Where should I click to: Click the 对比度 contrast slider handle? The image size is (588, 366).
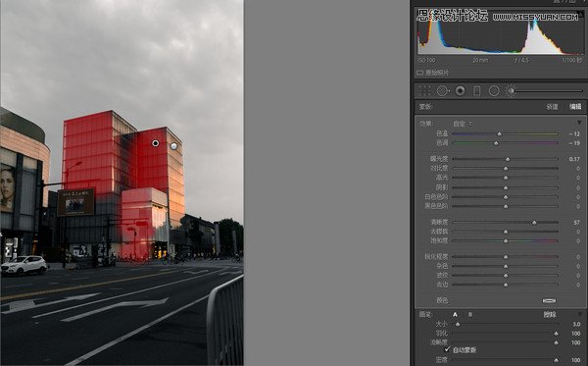(506, 169)
